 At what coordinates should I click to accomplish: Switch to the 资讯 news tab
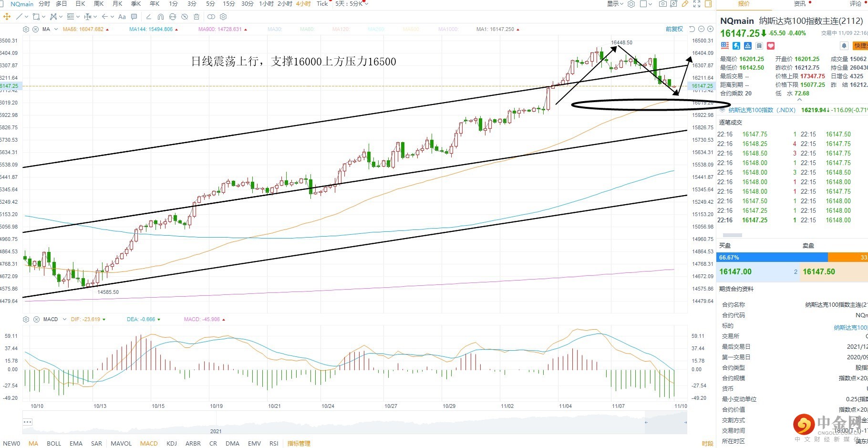(799, 4)
